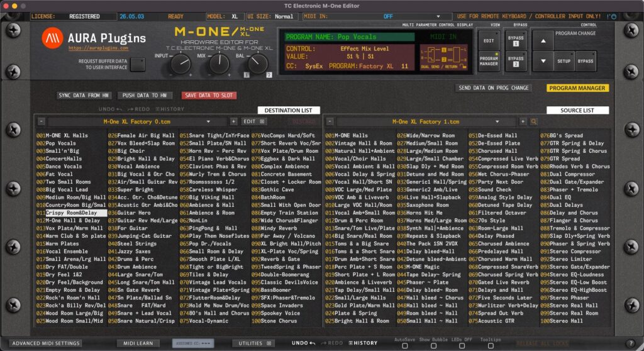Viewport: 644px width, 351px height.
Task: Open the UI SIZE Normal selector
Action: pyautogui.click(x=272, y=16)
